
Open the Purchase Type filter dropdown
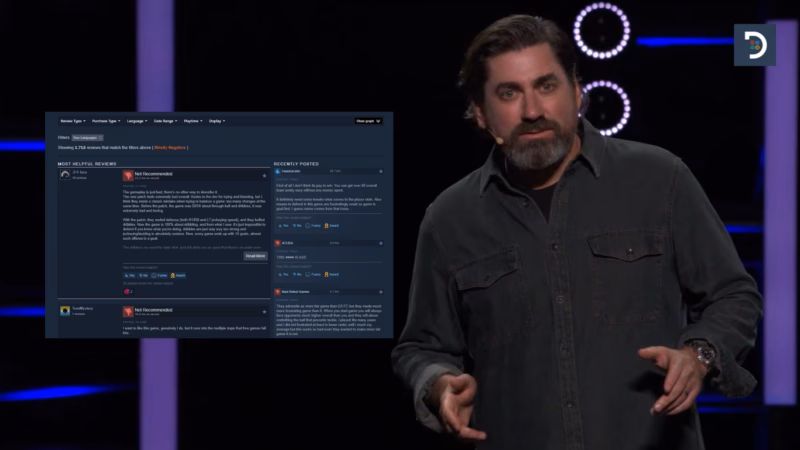pyautogui.click(x=106, y=121)
